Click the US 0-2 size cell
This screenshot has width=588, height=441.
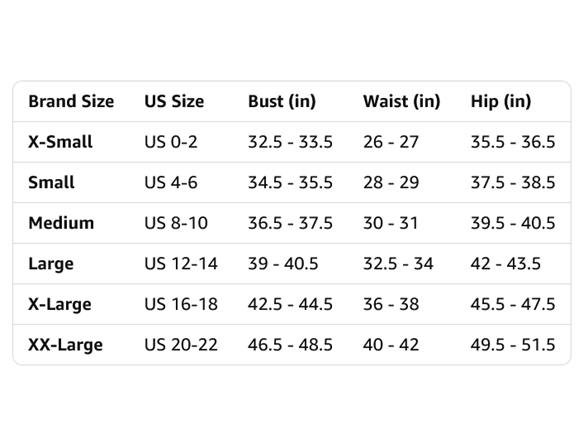point(171,142)
